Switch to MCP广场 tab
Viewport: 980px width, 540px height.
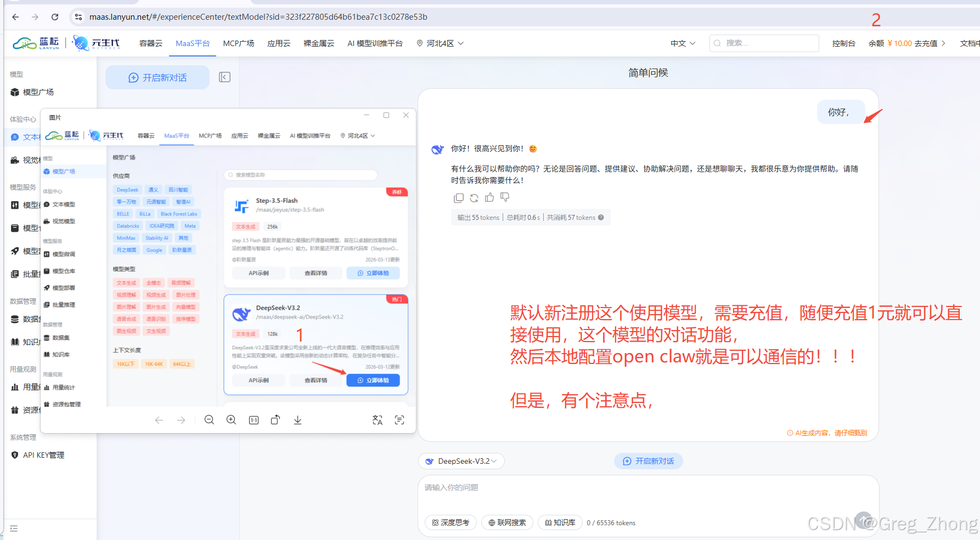point(239,43)
